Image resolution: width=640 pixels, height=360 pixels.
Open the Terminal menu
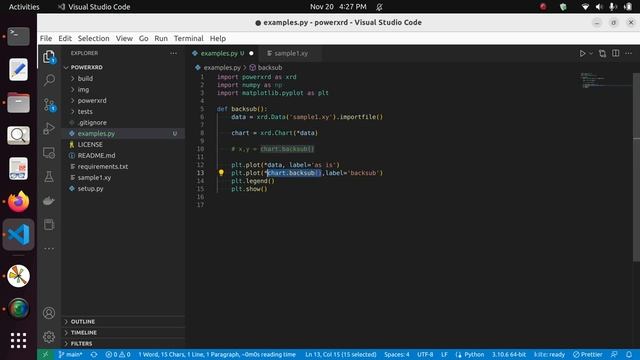click(x=189, y=38)
